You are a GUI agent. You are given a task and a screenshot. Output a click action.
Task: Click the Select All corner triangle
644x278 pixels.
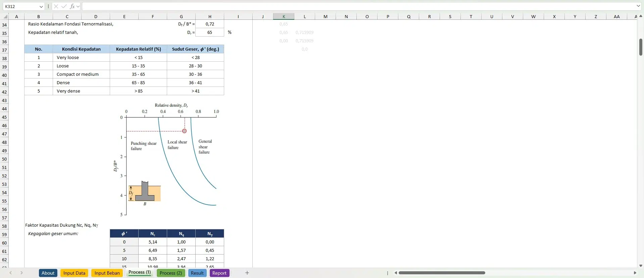click(x=5, y=16)
